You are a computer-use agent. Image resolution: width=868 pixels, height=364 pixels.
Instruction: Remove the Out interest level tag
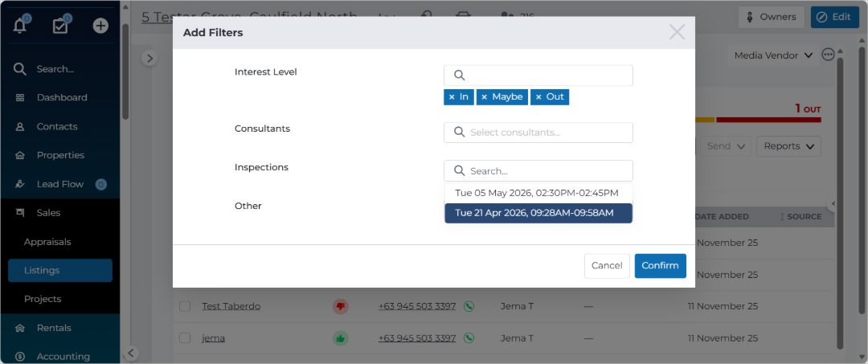click(538, 96)
